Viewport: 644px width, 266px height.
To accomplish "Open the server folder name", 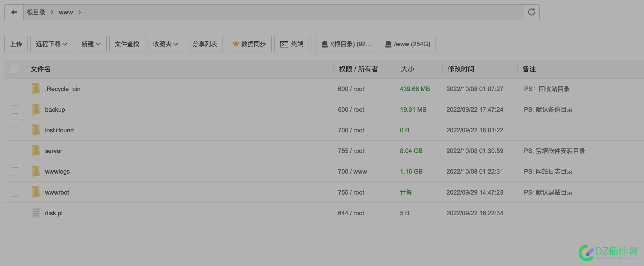I will coord(54,151).
